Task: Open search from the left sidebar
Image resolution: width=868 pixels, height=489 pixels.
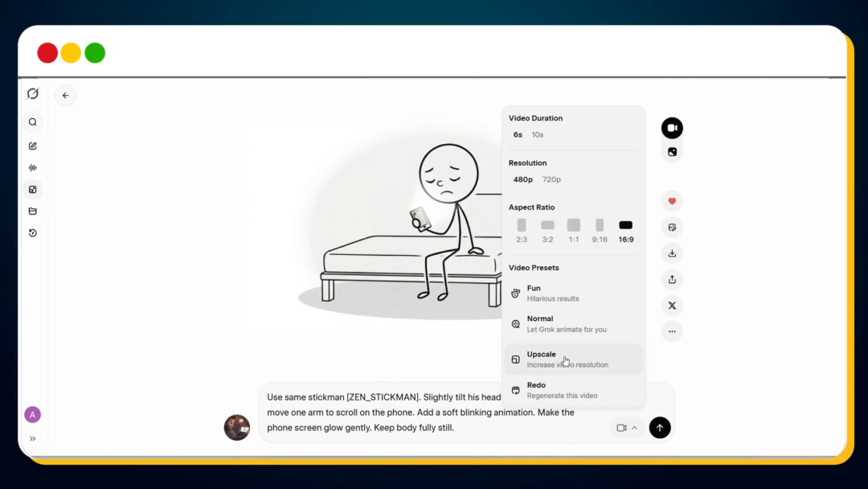Action: [33, 122]
